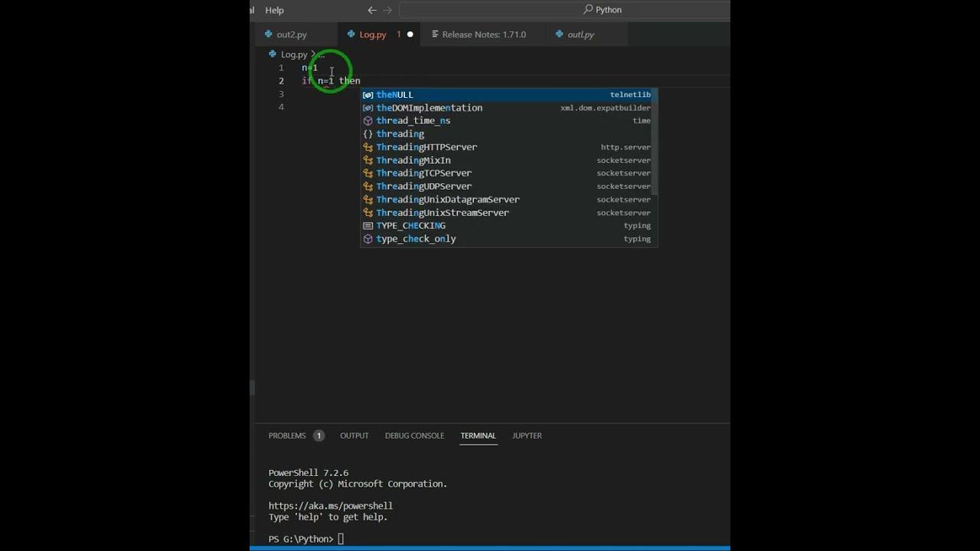This screenshot has width=980, height=551.
Task: Open the Release Notes: 1.71.0 tab
Action: pos(484,34)
